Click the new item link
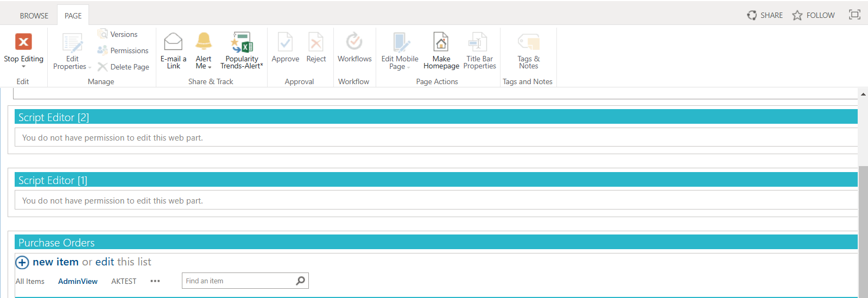The width and height of the screenshot is (868, 298). pyautogui.click(x=55, y=262)
